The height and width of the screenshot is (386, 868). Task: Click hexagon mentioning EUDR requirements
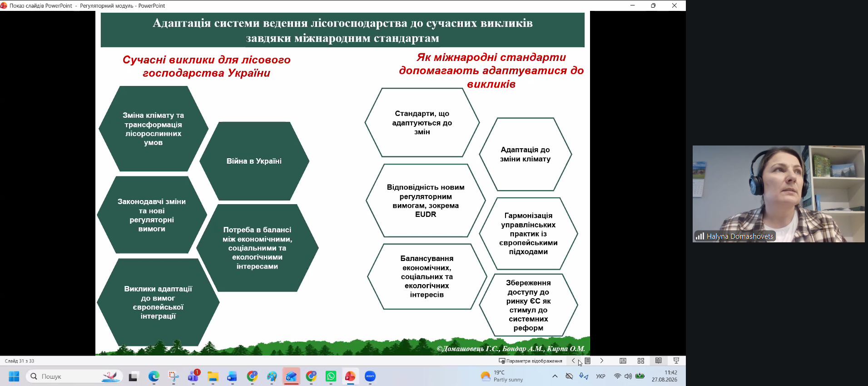pos(426,201)
